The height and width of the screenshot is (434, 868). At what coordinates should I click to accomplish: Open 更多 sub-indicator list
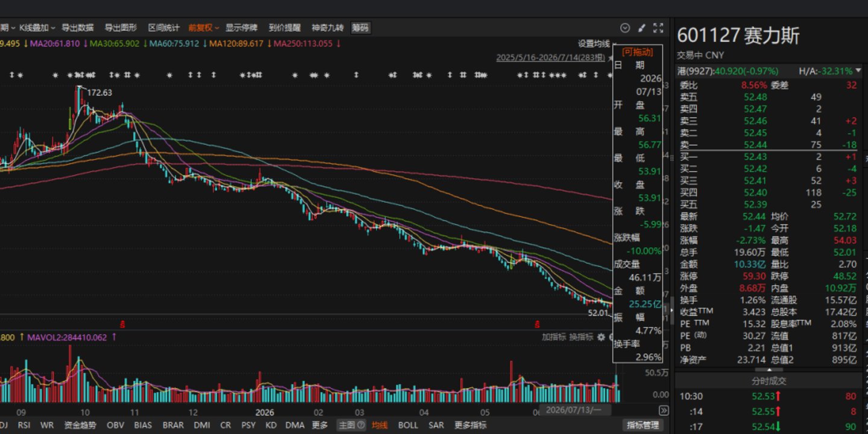tap(320, 425)
